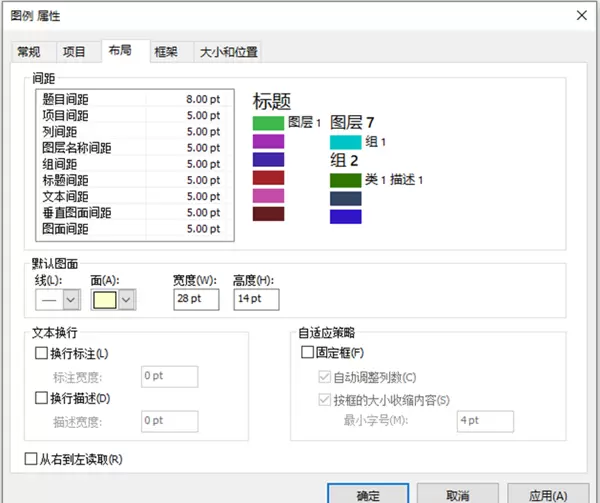Select the 框架 tab
This screenshot has height=503, width=600.
pyautogui.click(x=165, y=52)
